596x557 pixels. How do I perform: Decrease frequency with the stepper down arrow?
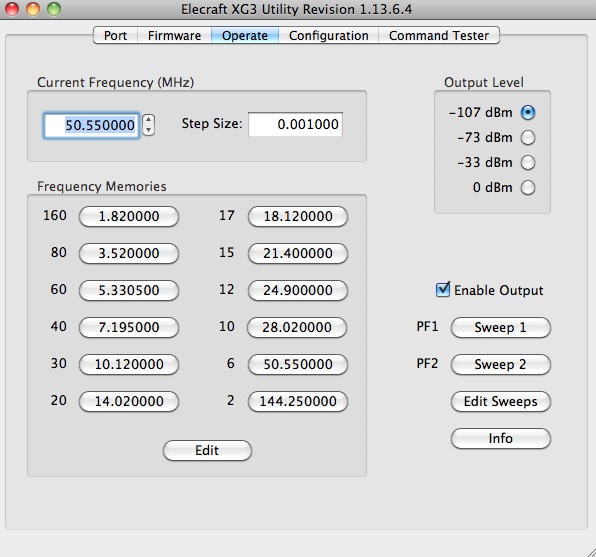click(x=149, y=130)
